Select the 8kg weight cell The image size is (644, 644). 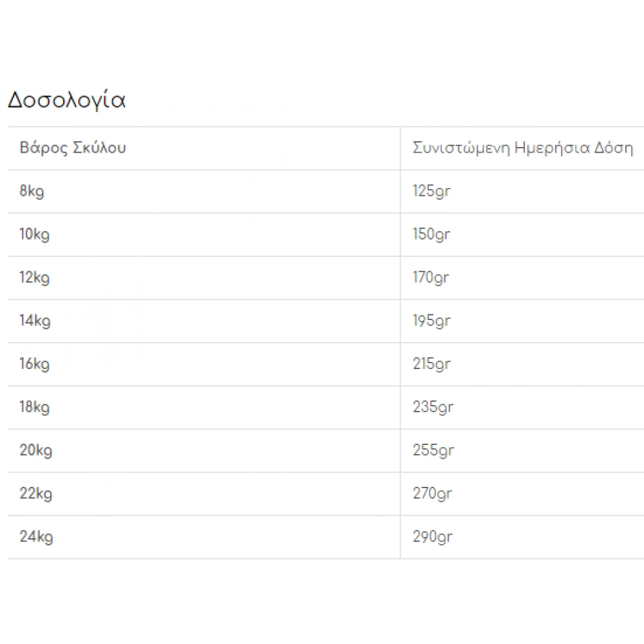point(32,191)
